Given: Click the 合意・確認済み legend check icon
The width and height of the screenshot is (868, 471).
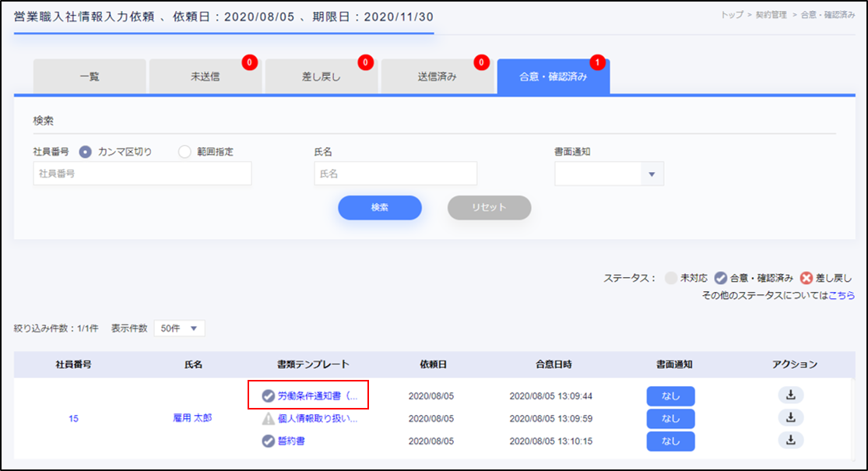Looking at the screenshot, I should 720,278.
